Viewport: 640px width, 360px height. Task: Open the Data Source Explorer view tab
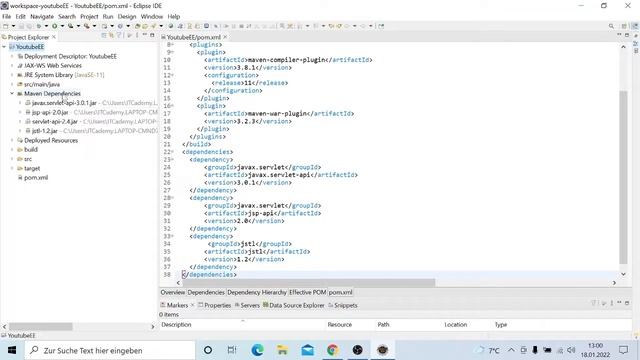pos(293,305)
